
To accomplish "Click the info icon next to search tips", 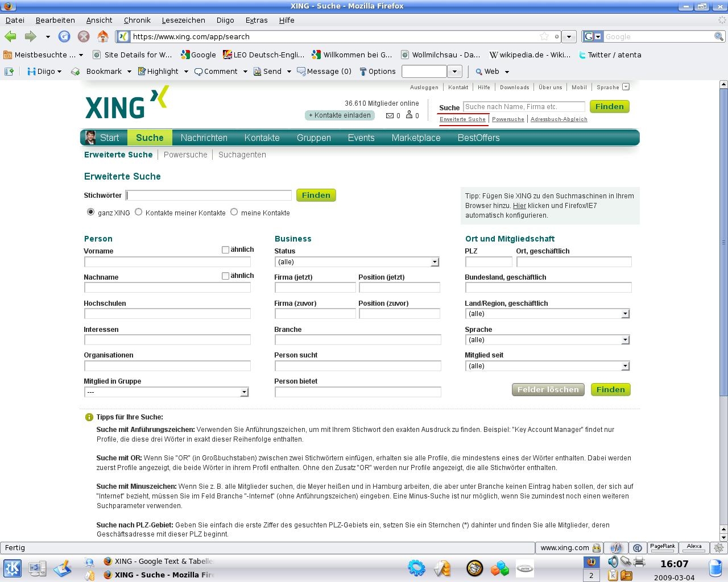I will tap(89, 417).
